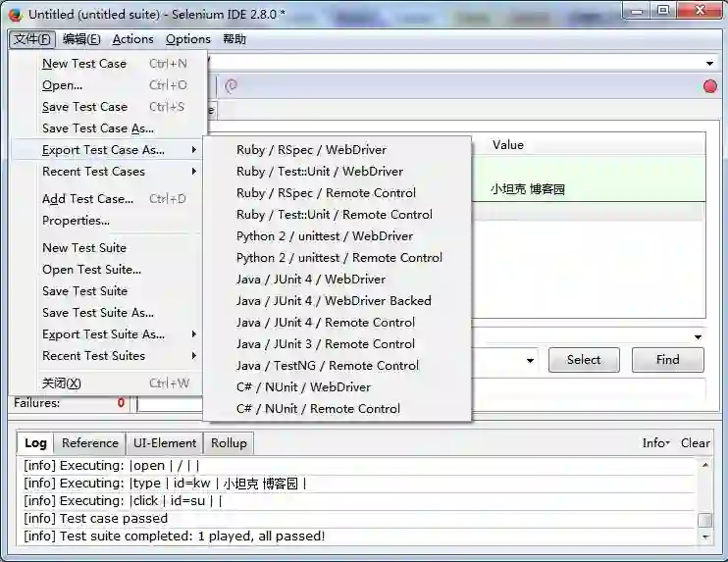The height and width of the screenshot is (562, 728).
Task: Choose New Test Suite menu item
Action: (108, 248)
